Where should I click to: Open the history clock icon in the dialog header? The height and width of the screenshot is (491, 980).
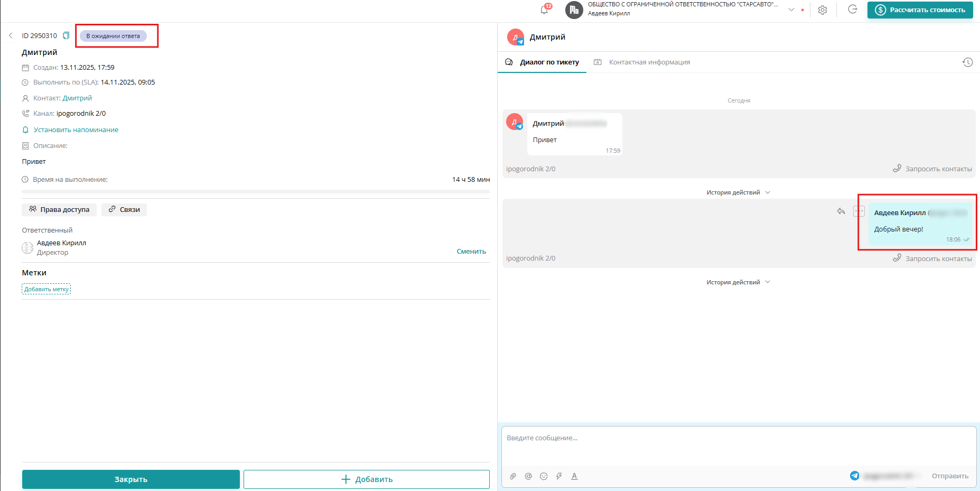click(x=967, y=62)
